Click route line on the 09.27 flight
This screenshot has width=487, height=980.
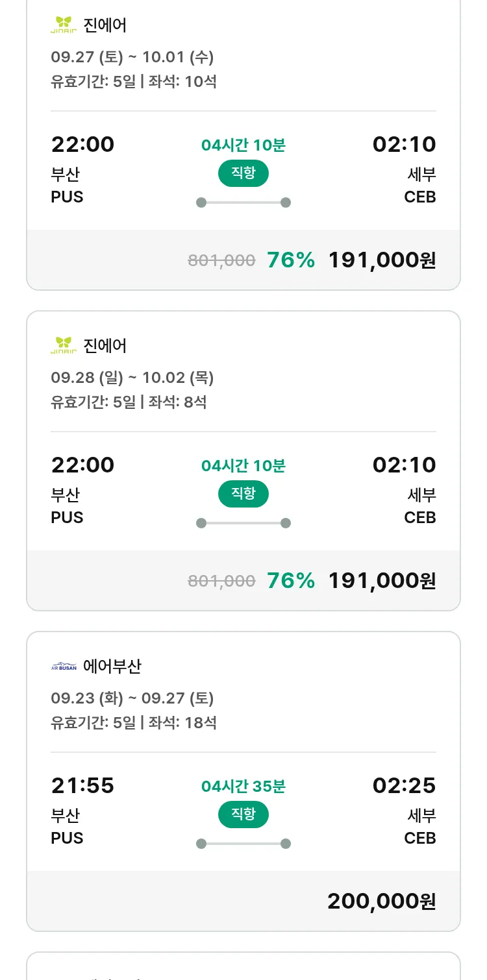[243, 202]
